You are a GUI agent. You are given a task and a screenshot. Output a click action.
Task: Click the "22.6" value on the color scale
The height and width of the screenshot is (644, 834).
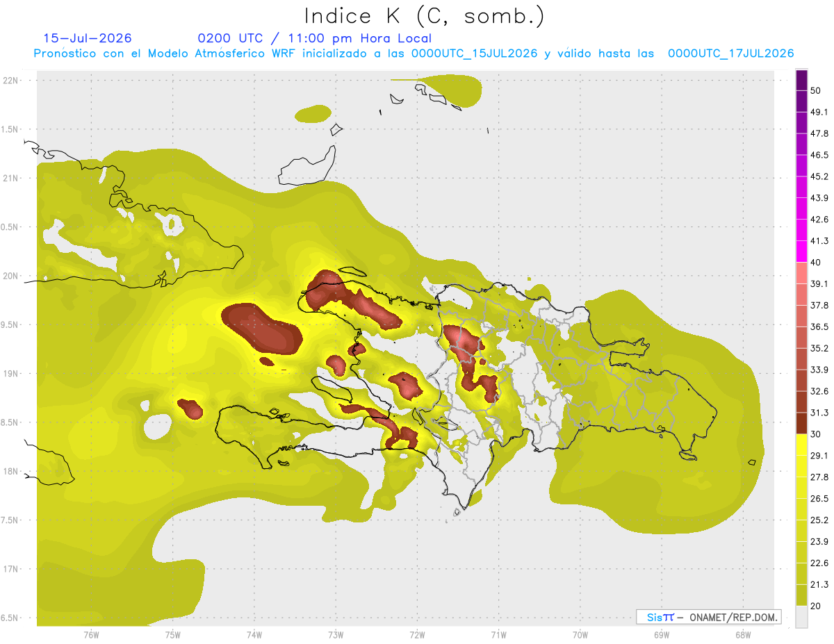[819, 563]
